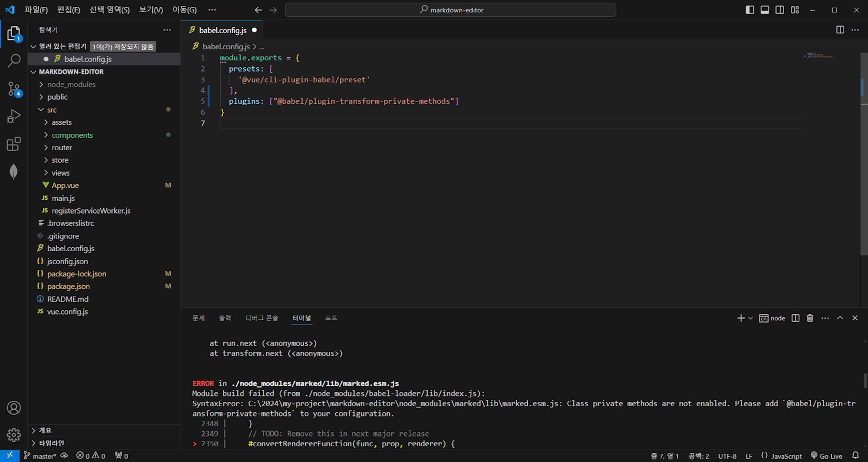Image resolution: width=868 pixels, height=462 pixels.
Task: Switch to the 문제 tab
Action: (199, 318)
